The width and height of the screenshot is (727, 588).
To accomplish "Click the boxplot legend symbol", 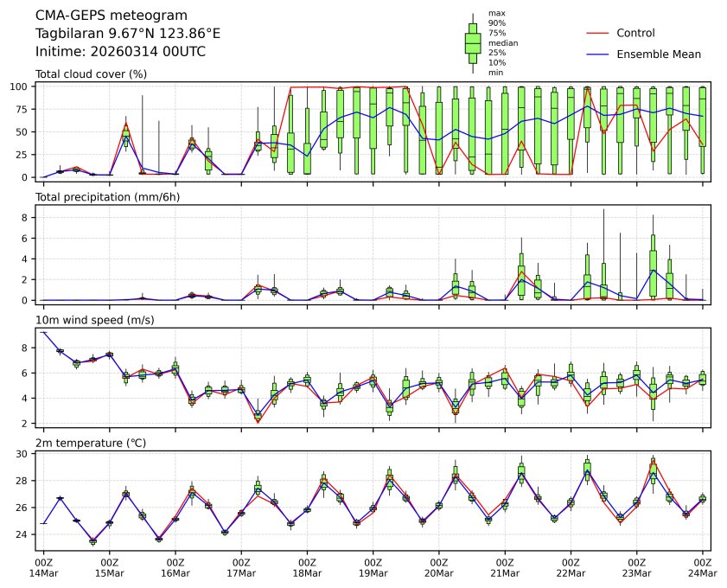I will pyautogui.click(x=473, y=42).
